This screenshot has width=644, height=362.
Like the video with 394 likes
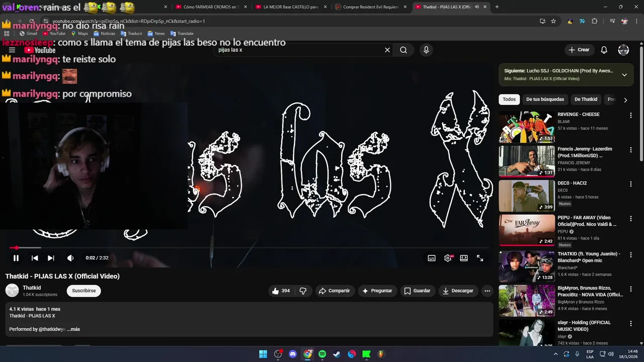pos(281,291)
